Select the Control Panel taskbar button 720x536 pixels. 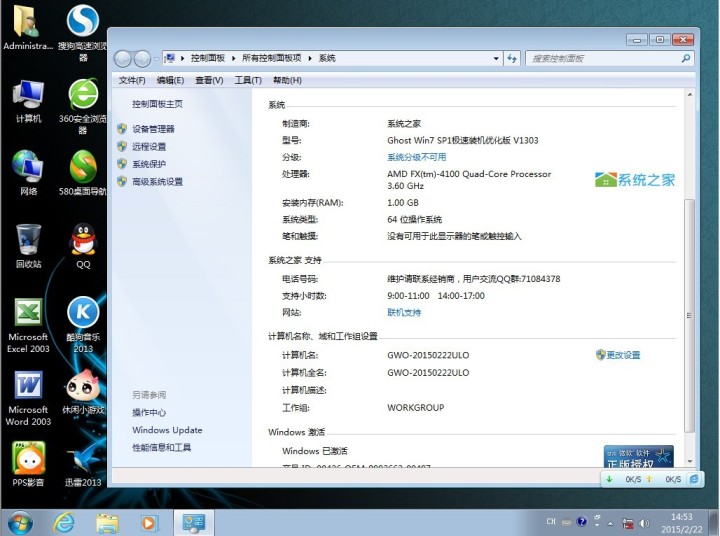[194, 523]
